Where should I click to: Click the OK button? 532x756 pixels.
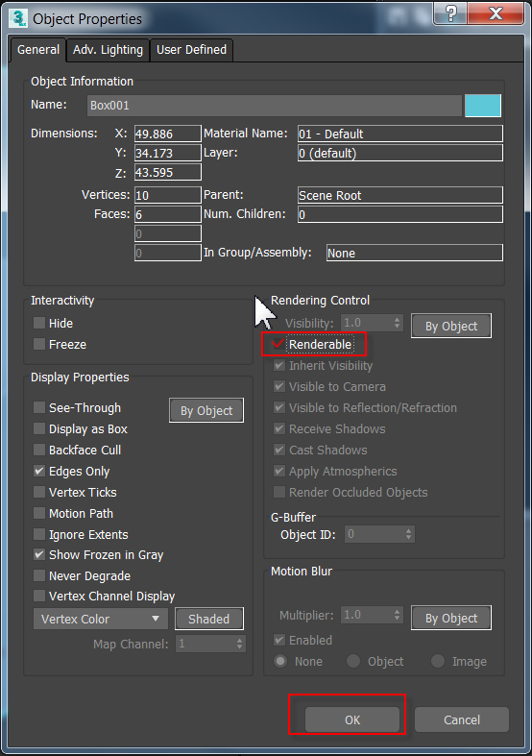[352, 719]
